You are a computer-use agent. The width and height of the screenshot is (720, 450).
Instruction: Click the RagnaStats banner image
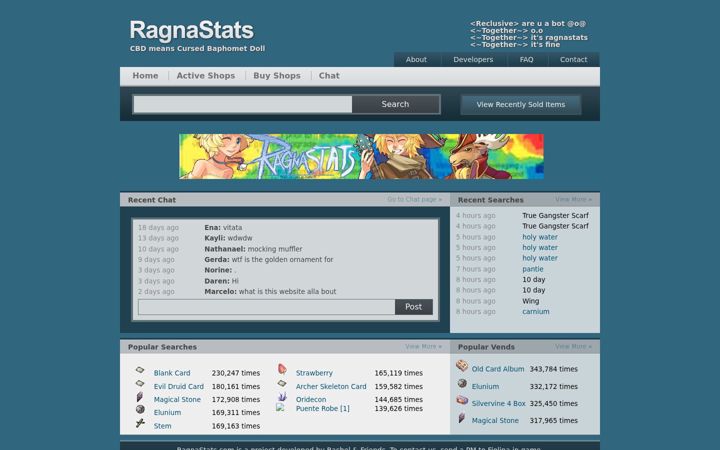coord(361,157)
